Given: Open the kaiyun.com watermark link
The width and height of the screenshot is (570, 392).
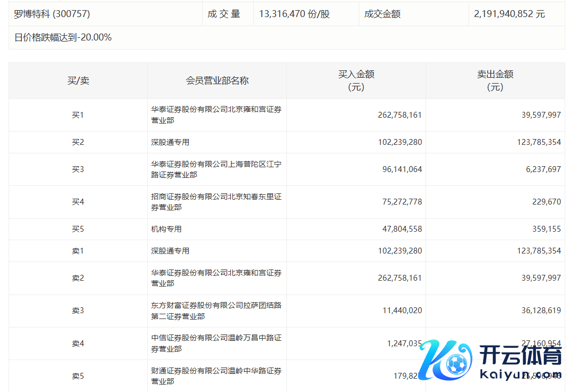Looking at the screenshot, I should click(520, 375).
